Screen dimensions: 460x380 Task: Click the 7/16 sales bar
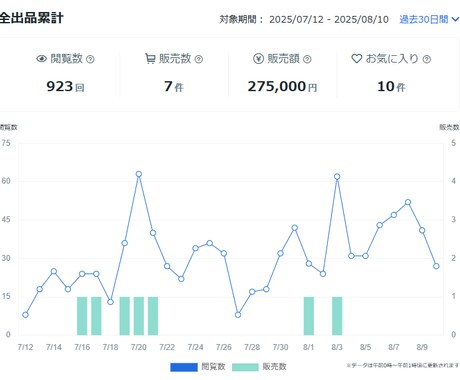tap(82, 316)
